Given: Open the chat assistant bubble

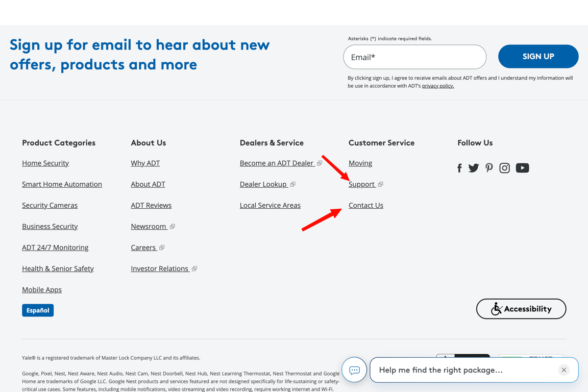Looking at the screenshot, I should [354, 370].
